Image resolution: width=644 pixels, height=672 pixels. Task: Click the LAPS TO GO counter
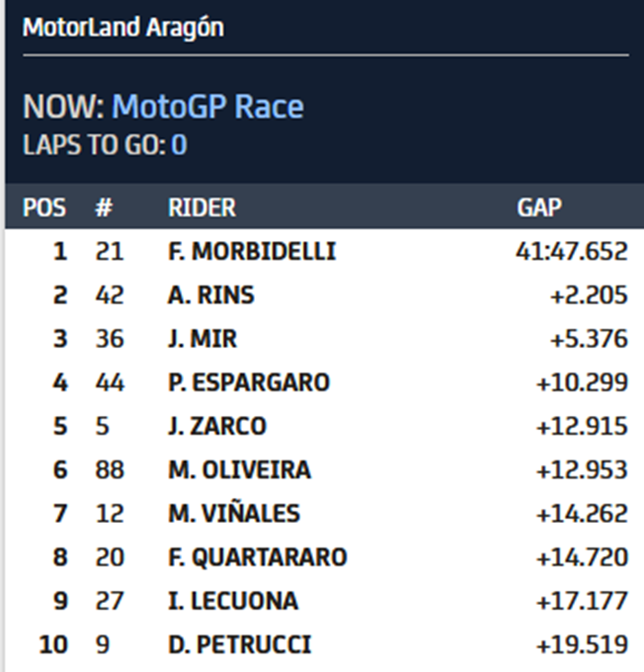[x=104, y=145]
